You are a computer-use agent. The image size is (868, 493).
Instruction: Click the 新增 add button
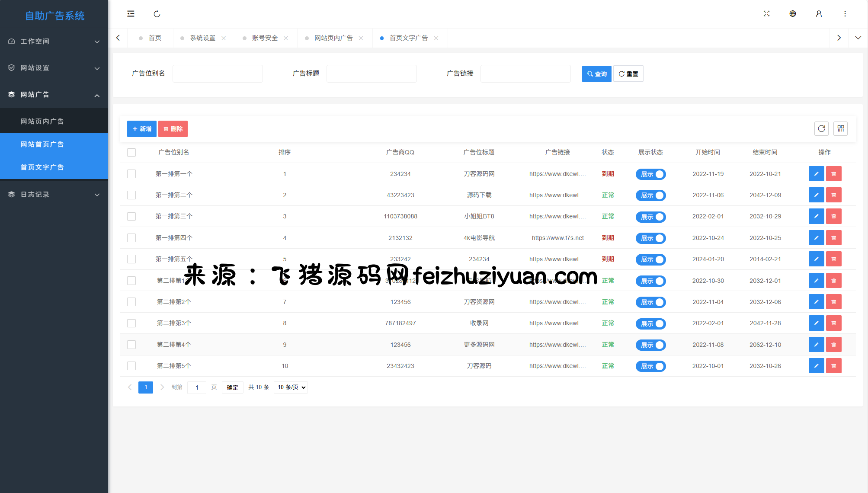[142, 129]
